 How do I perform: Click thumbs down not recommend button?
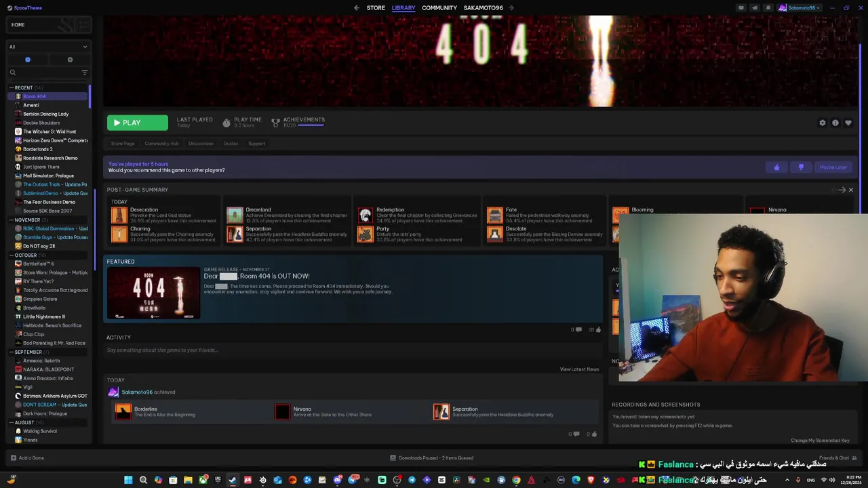[x=801, y=167]
